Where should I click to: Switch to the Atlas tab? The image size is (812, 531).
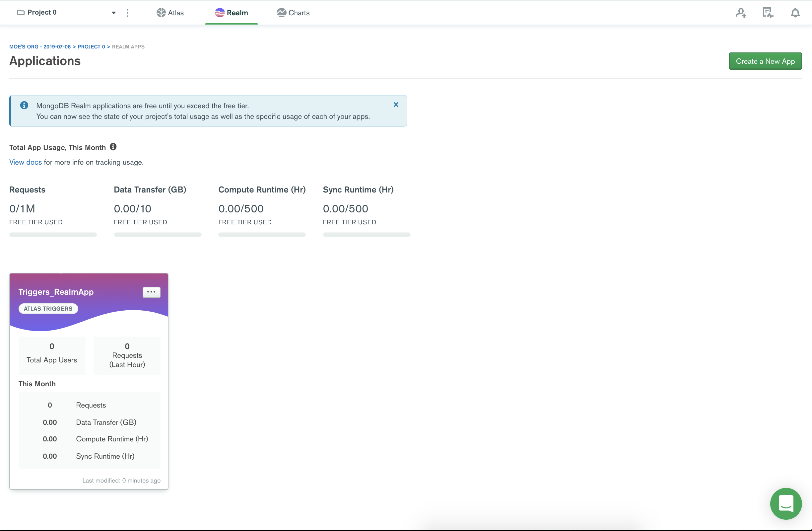coord(170,13)
